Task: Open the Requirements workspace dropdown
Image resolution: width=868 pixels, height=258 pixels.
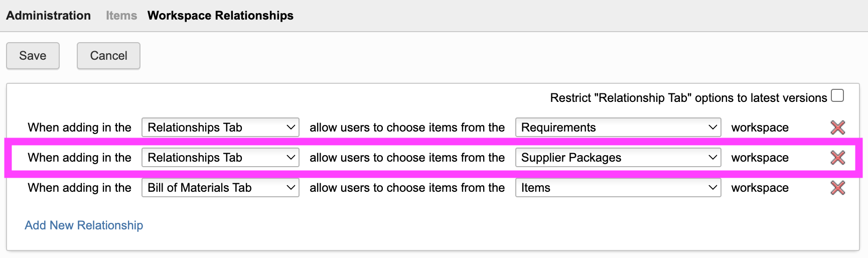Action: pos(618,127)
